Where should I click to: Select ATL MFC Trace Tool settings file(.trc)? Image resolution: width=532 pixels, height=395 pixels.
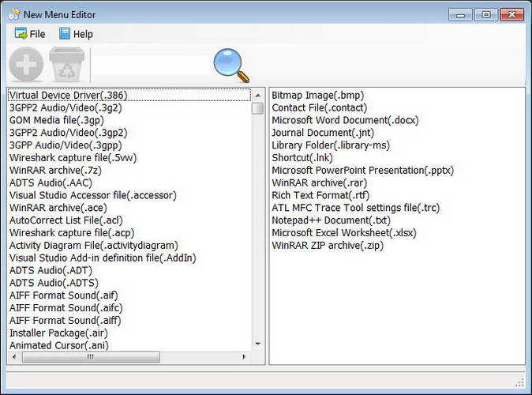point(397,208)
